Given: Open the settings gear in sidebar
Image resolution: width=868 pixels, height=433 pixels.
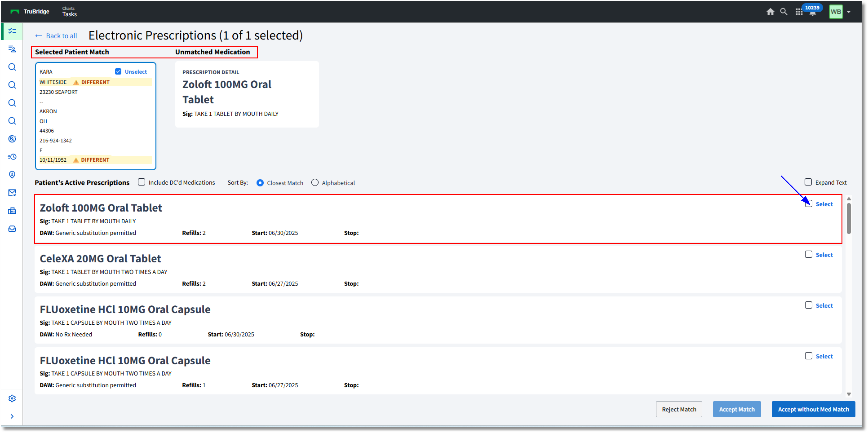Looking at the screenshot, I should 12,398.
